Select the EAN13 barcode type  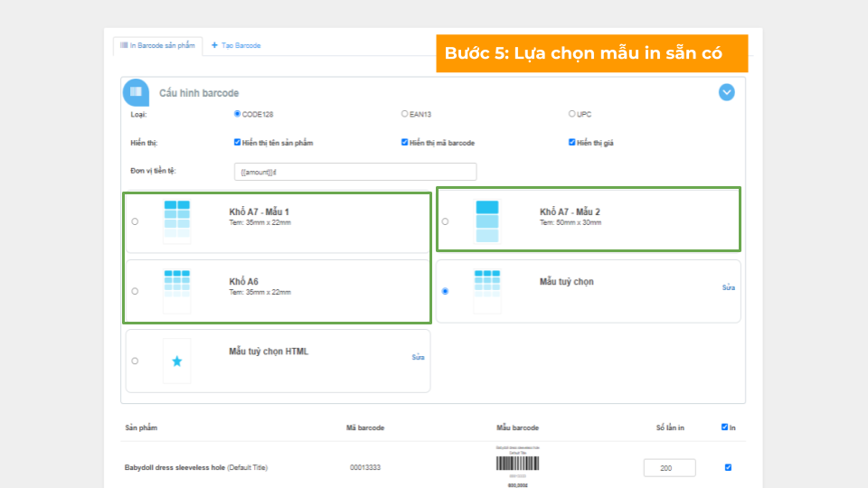point(404,114)
